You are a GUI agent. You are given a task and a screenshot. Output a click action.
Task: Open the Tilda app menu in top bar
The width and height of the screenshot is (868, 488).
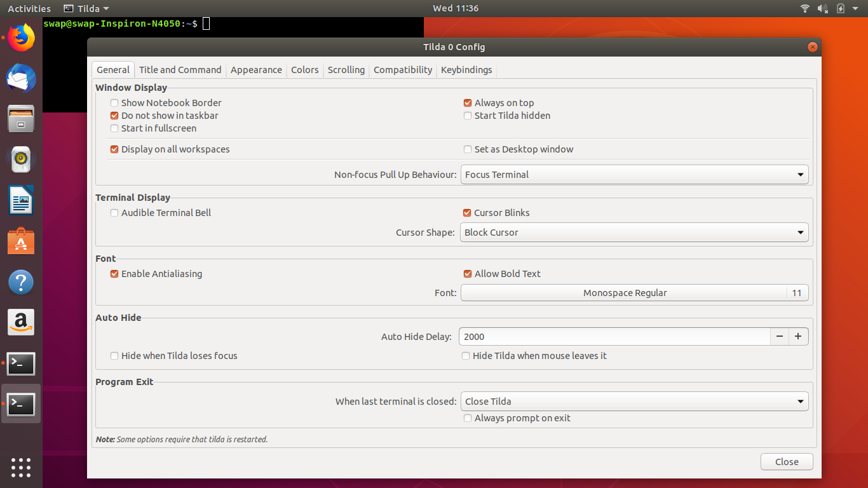(x=86, y=8)
